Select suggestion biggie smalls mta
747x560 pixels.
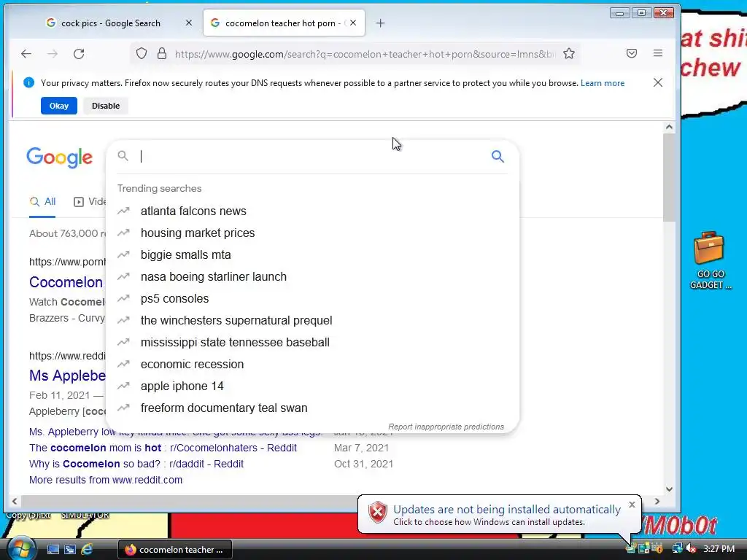312,254
